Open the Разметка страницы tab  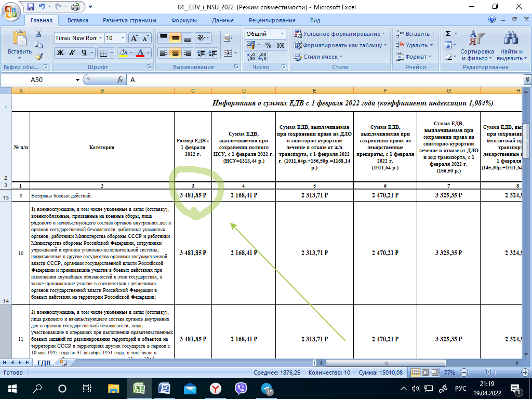(x=129, y=20)
